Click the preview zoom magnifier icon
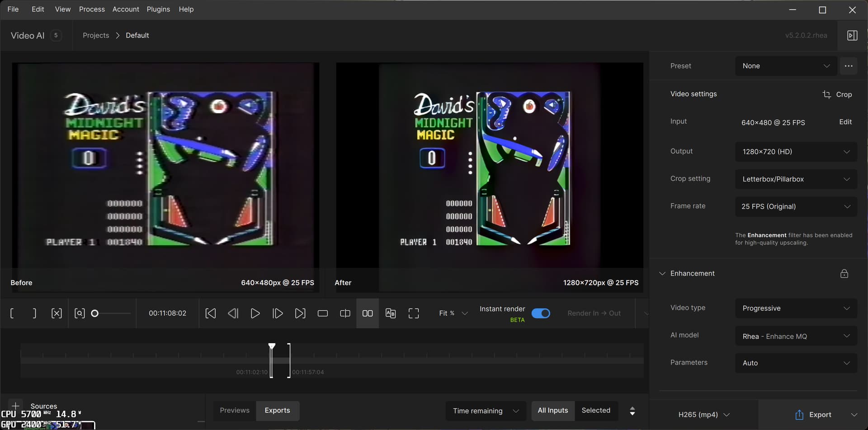Screen dimensions: 868x430 [x=80, y=313]
